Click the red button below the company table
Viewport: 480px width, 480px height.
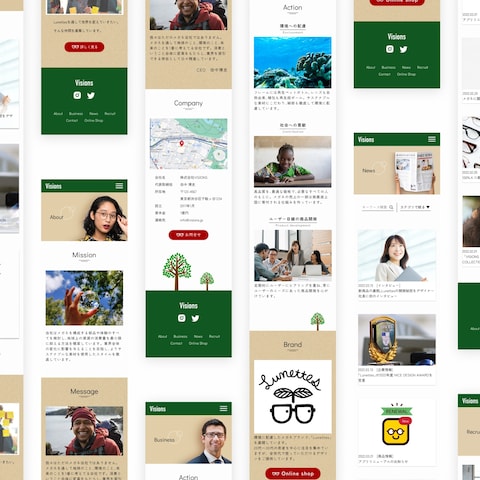click(x=188, y=235)
